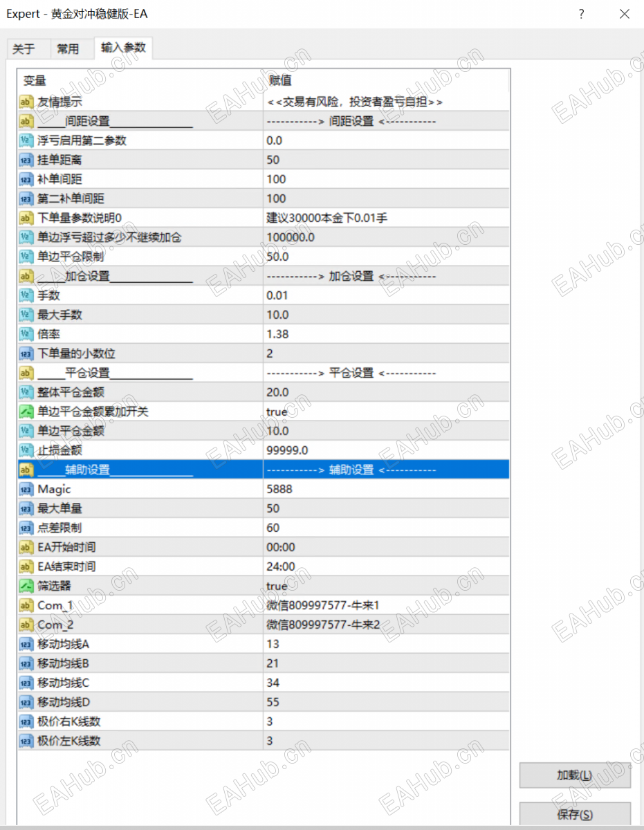Viewport: 644px width, 830px height.
Task: Click the integer icon beside 补单间距
Action: 26,179
